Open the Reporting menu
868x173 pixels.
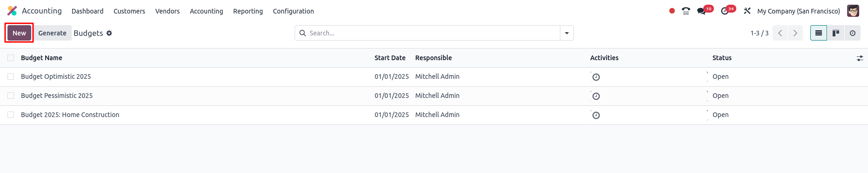248,11
